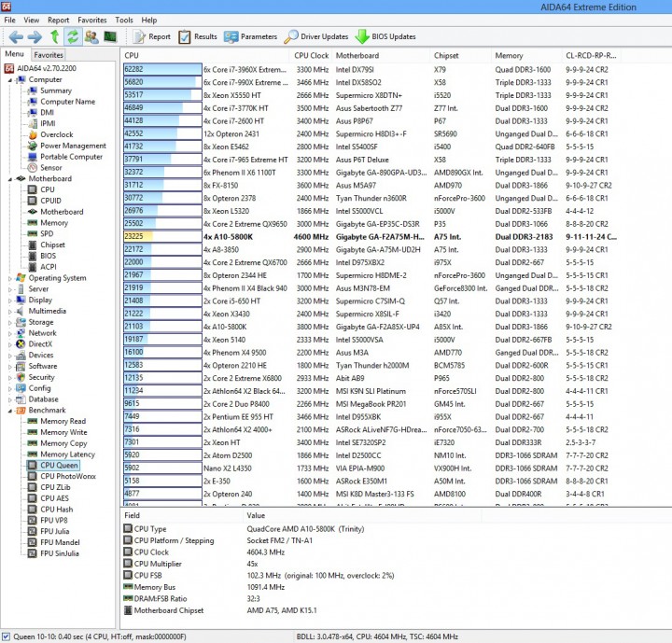This screenshot has width=672, height=643.
Task: Open the Tools menu
Action: pyautogui.click(x=124, y=21)
